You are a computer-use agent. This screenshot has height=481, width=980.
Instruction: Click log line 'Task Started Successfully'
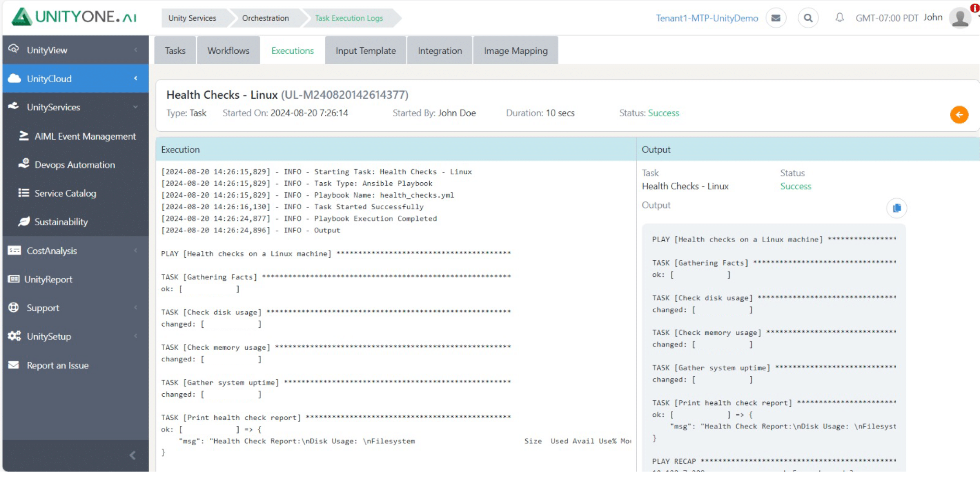click(x=292, y=207)
